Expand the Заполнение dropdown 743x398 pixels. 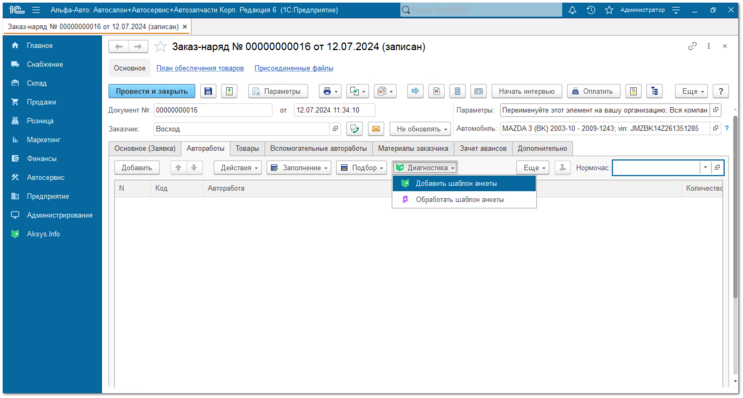299,168
